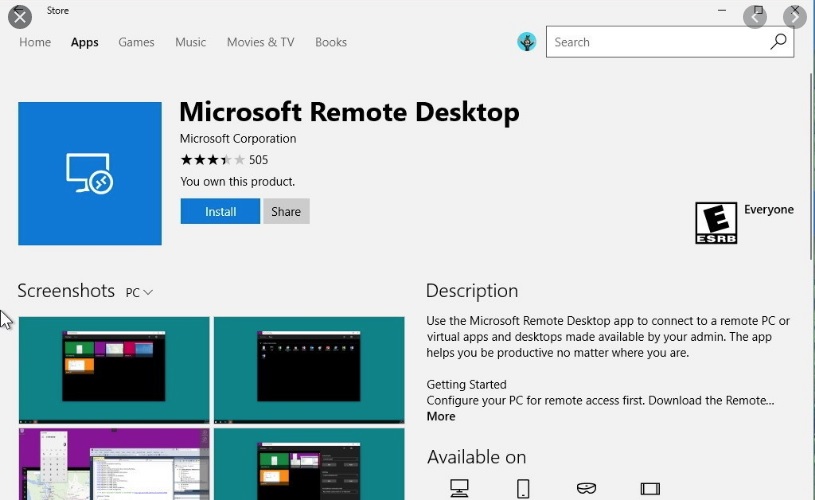This screenshot has height=500, width=815.
Task: Click the star rating of the app
Action: [212, 160]
